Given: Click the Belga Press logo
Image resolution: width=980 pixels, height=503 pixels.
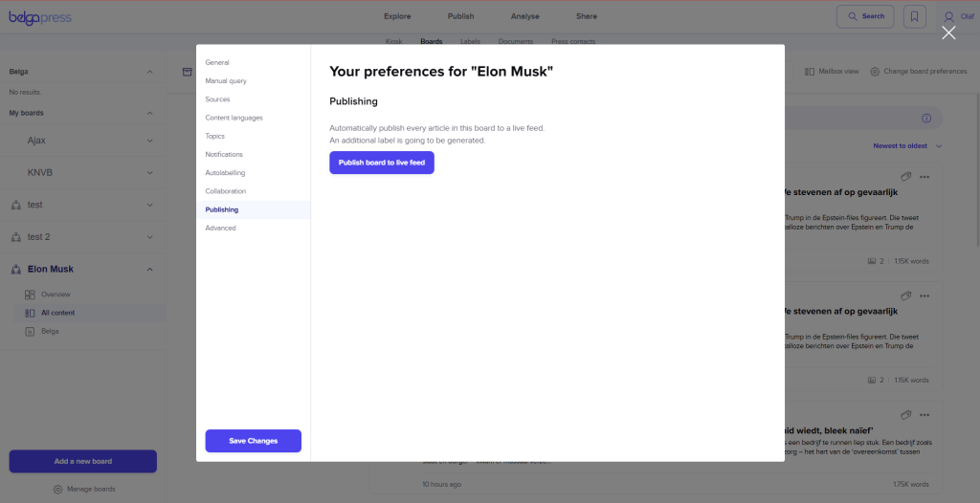Looking at the screenshot, I should click(40, 16).
